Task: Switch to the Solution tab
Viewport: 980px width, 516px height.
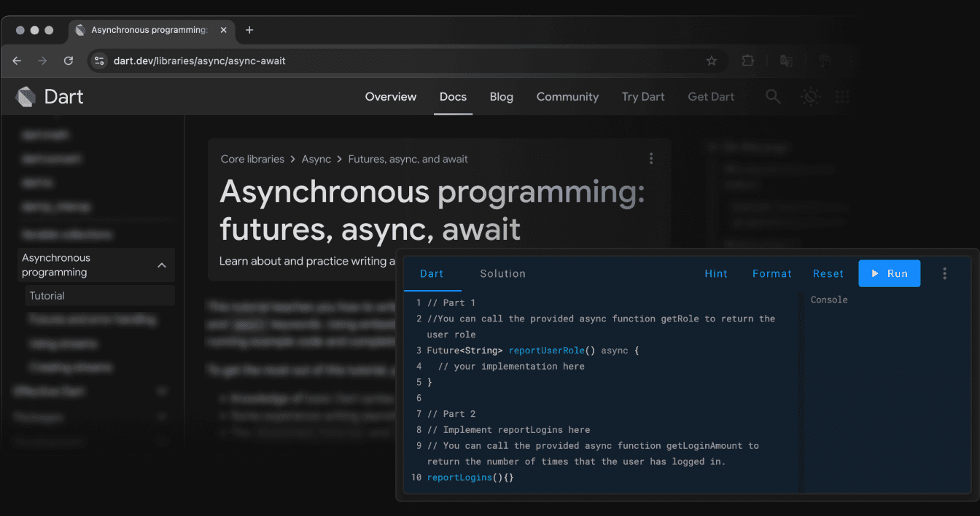Action: (x=502, y=273)
